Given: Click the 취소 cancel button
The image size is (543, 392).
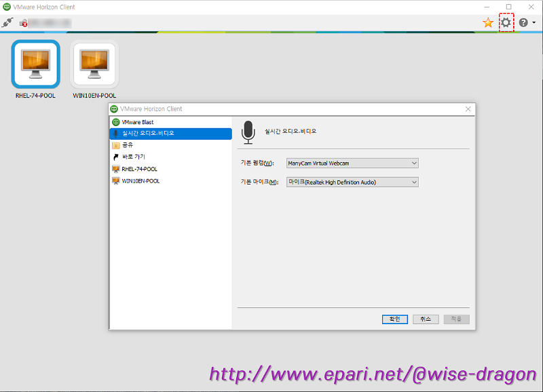Looking at the screenshot, I should pos(426,319).
